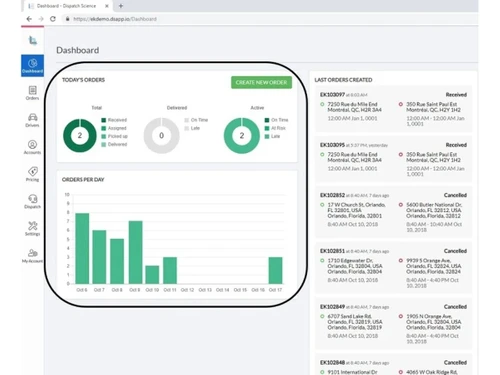Click the browser forward arrow
Image resolution: width=500 pixels, height=375 pixels.
(41, 19)
